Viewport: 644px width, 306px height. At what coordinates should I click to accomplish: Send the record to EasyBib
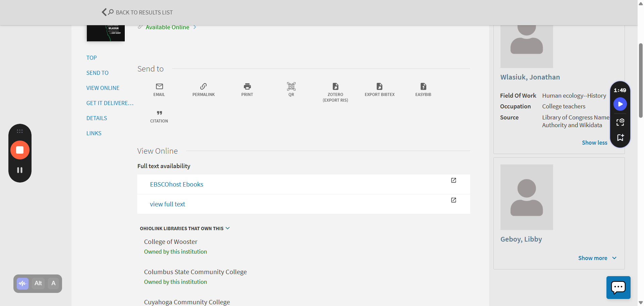(x=423, y=89)
